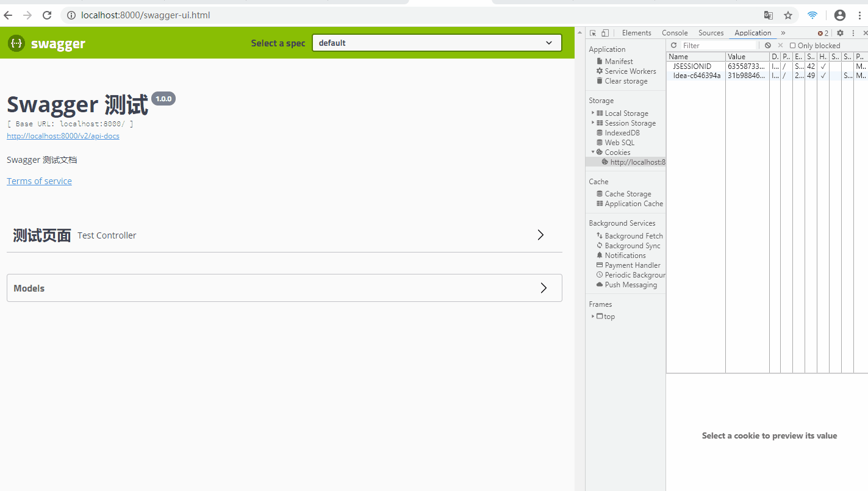Open Push Messaging with the cloud icon

pyautogui.click(x=626, y=285)
